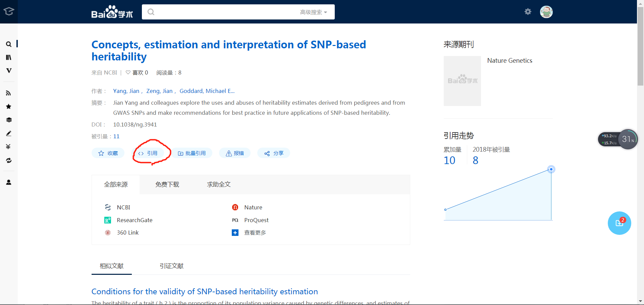The image size is (644, 305).
Task: Click the sidebar refresh arrows icon
Action: (x=9, y=160)
